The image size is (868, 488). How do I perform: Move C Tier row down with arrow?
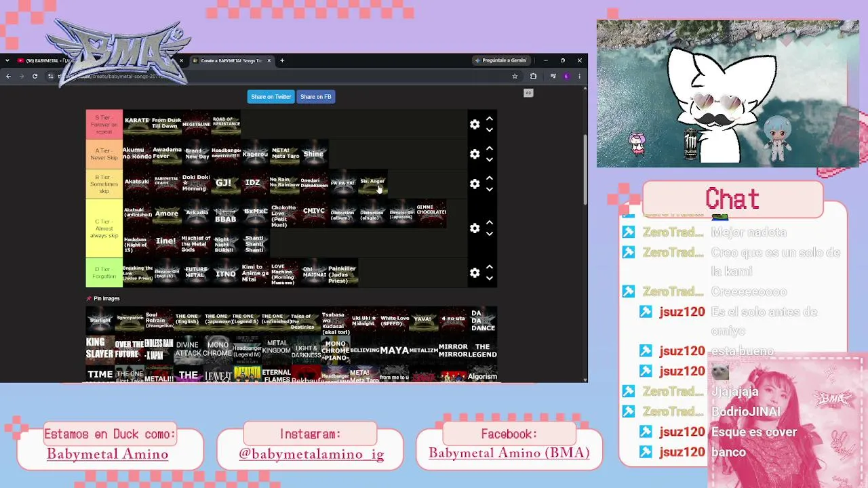tap(489, 234)
